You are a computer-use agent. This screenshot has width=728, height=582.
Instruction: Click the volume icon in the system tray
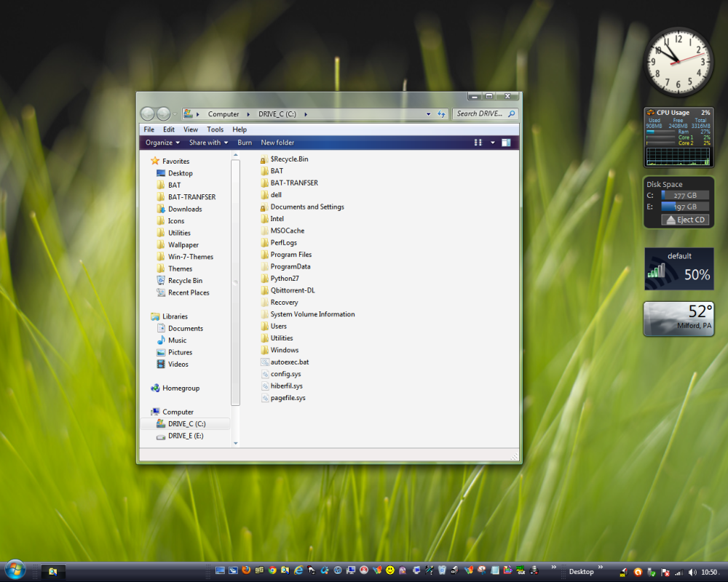(693, 572)
